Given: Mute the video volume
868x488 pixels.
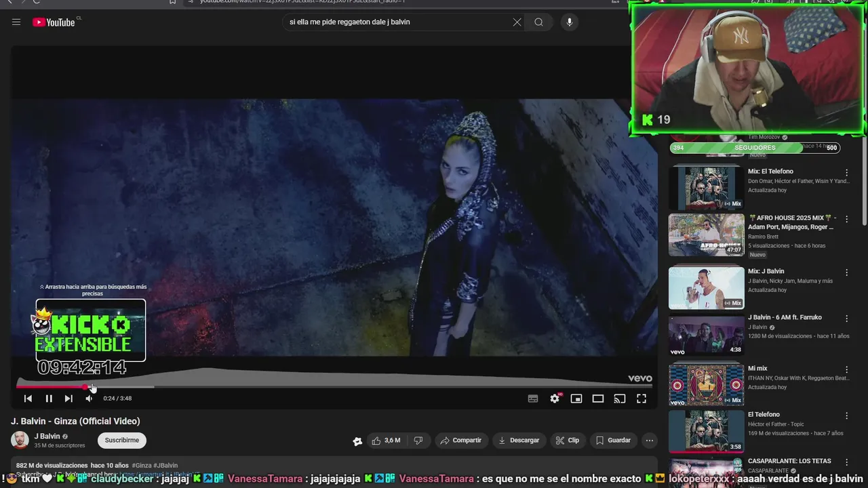Looking at the screenshot, I should tap(89, 399).
